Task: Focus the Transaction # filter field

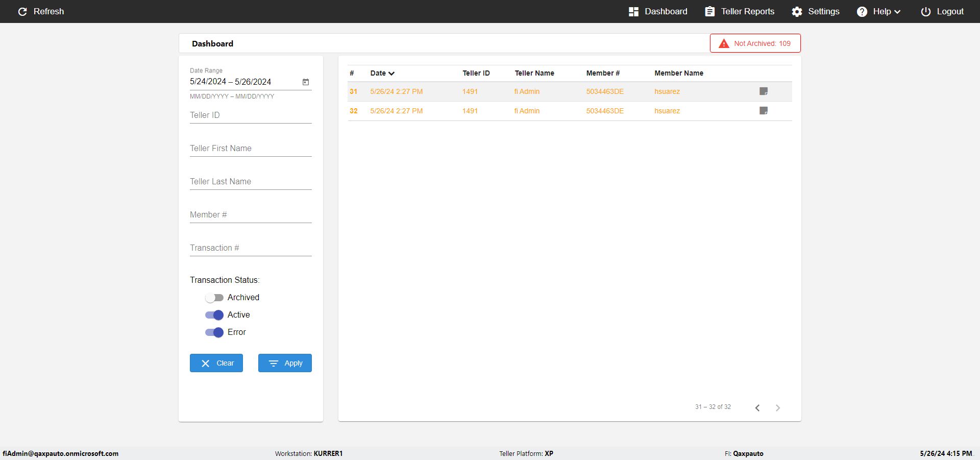Action: point(251,248)
